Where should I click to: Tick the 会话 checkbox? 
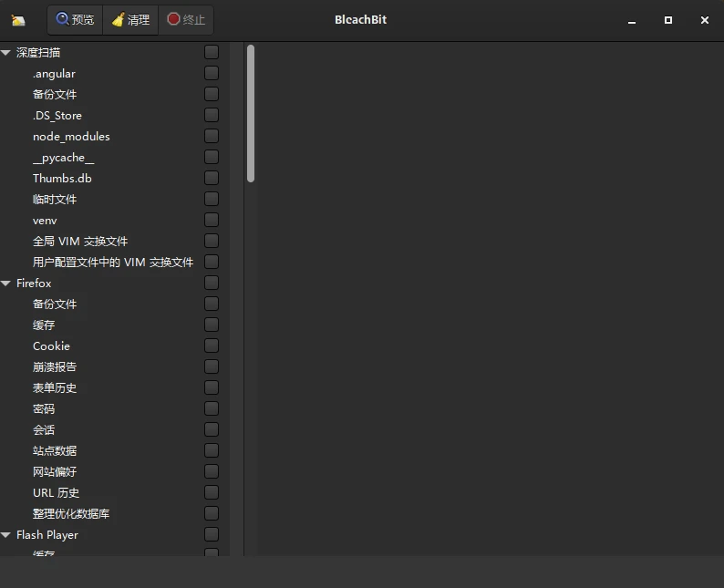point(212,429)
